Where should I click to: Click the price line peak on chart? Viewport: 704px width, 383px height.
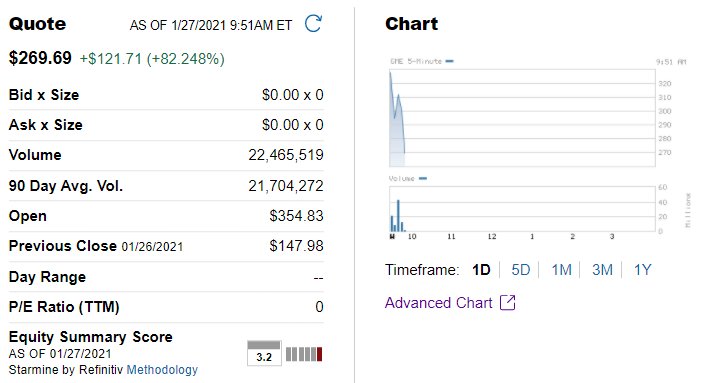(391, 73)
